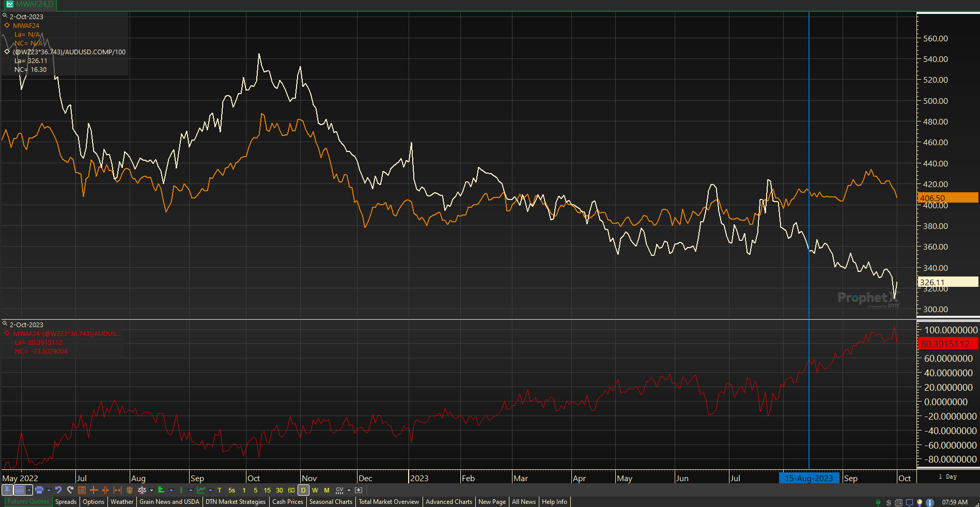Screen dimensions: 980x507
Task: Click the CV continuation icon
Action: pos(339,490)
